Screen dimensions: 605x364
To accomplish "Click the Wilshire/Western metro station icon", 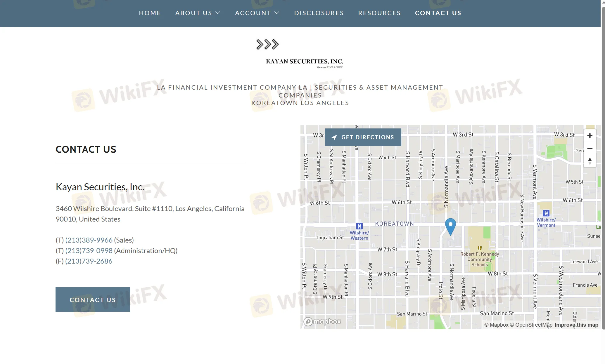I will click(x=359, y=226).
